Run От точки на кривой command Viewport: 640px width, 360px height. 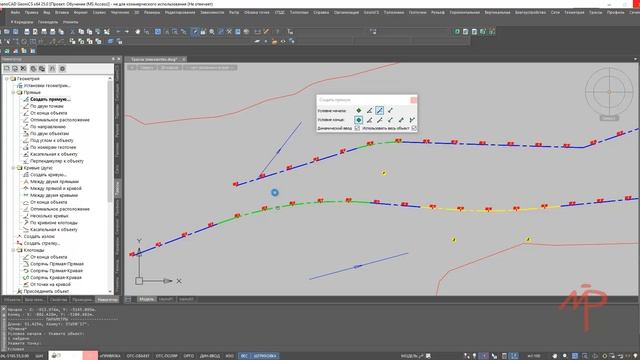pos(50,284)
